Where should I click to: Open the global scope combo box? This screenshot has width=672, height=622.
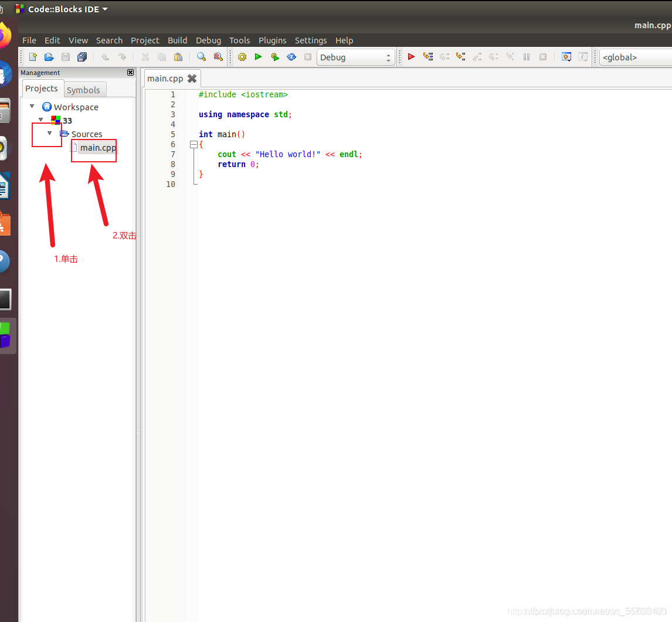point(636,57)
